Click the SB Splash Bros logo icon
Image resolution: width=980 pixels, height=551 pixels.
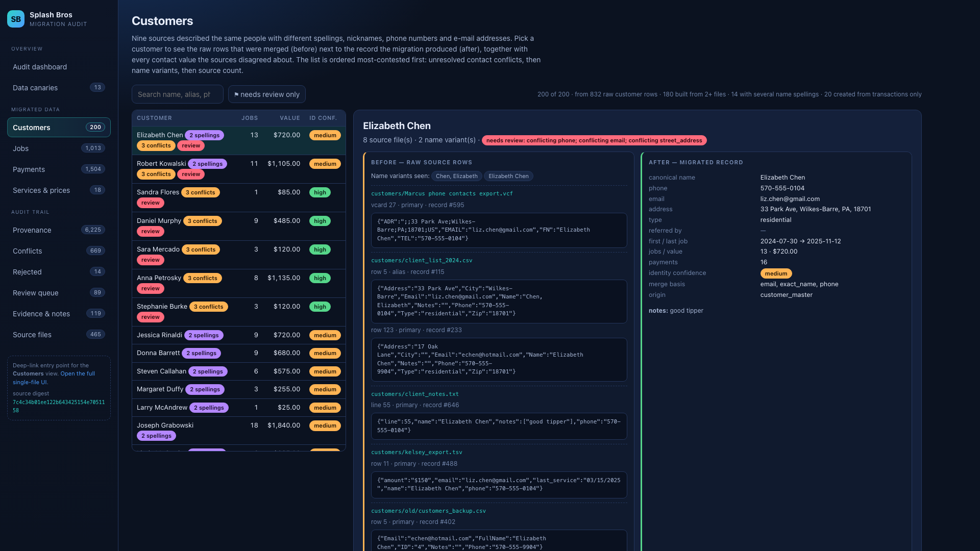(16, 19)
